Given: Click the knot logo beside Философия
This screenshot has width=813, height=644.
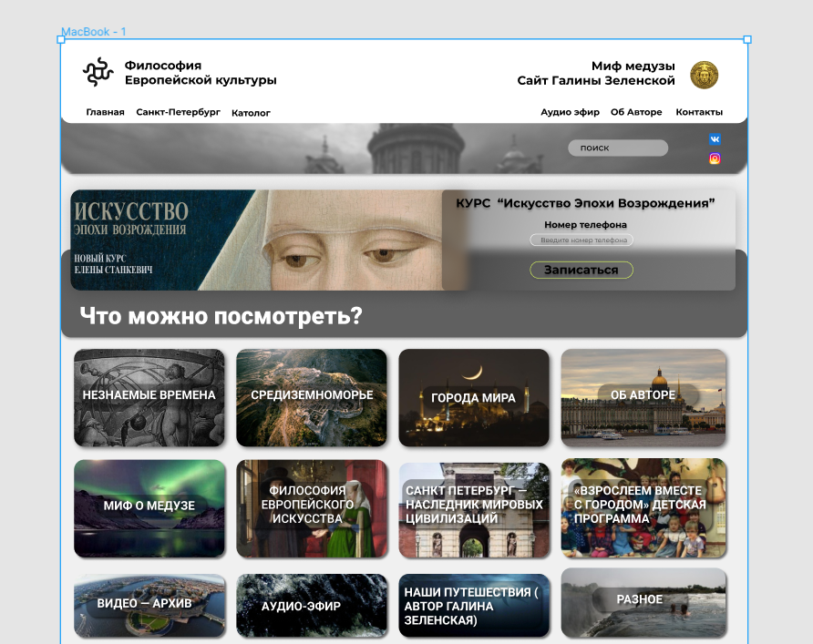Looking at the screenshot, I should click(98, 72).
